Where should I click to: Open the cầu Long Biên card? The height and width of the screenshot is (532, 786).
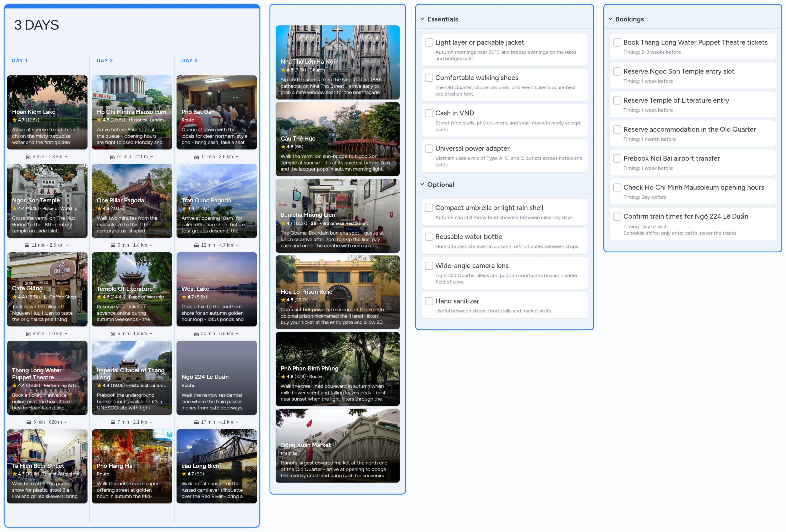tap(217, 467)
